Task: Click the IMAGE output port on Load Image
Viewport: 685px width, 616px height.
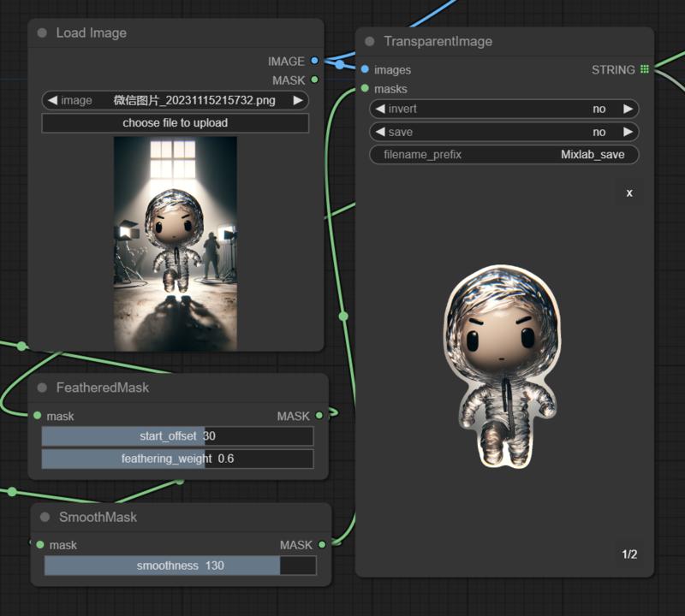Action: pos(315,61)
